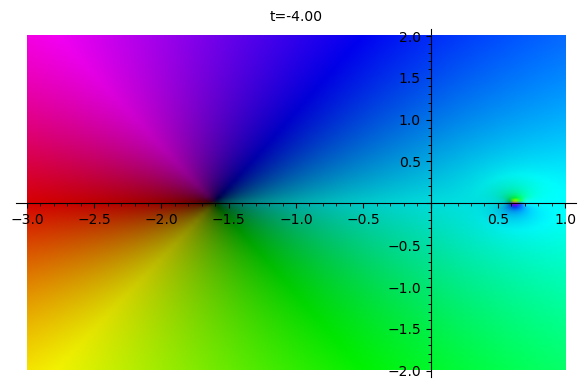Click the x-axis label −1.5

coord(229,219)
